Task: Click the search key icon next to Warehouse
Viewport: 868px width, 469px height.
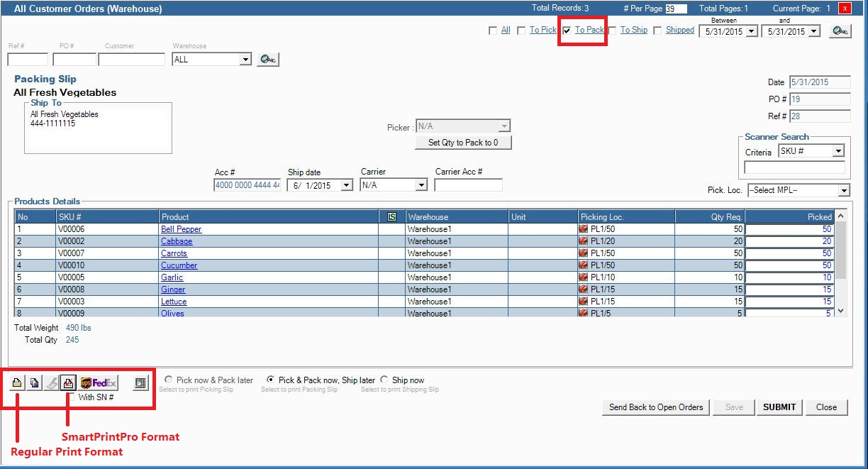Action: click(268, 60)
